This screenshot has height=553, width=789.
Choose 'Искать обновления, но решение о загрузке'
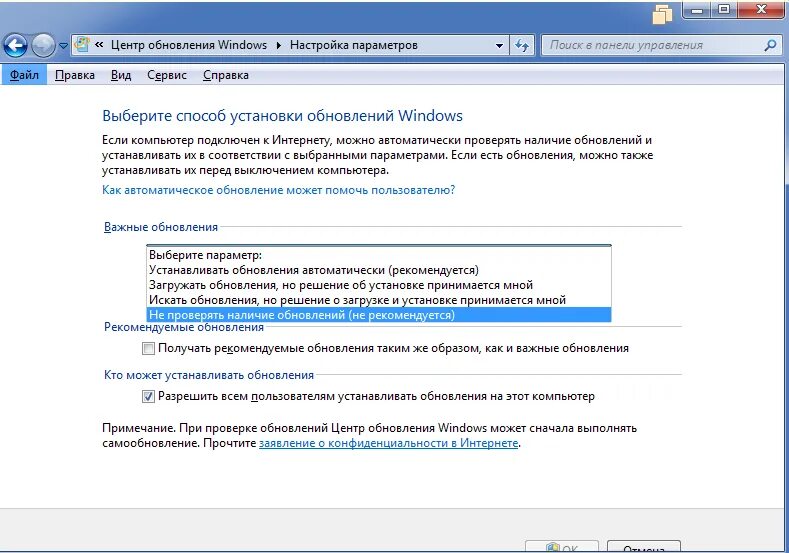pyautogui.click(x=378, y=300)
